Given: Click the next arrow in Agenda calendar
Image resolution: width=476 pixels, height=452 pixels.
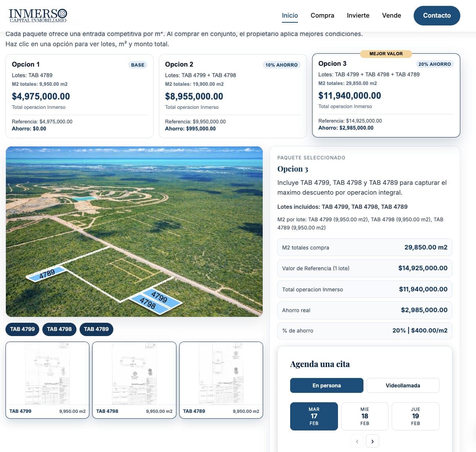Looking at the screenshot, I should (372, 441).
